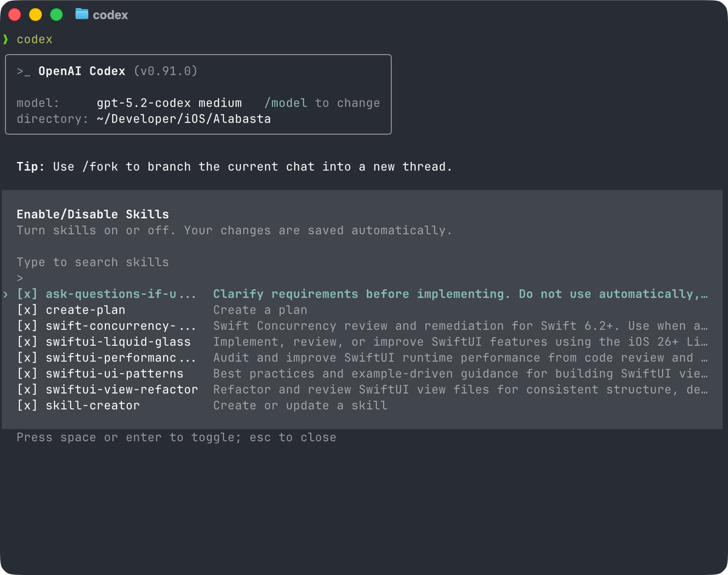Screen dimensions: 728x575
Task: Click the 'Create or update a skill' description
Action: [300, 405]
